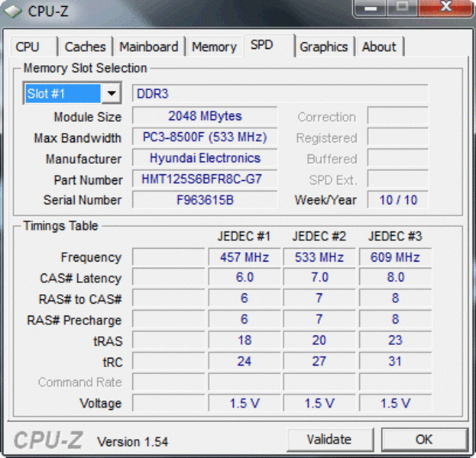476x458 pixels.
Task: Click the 2048 MBytes module size value
Action: tap(205, 116)
